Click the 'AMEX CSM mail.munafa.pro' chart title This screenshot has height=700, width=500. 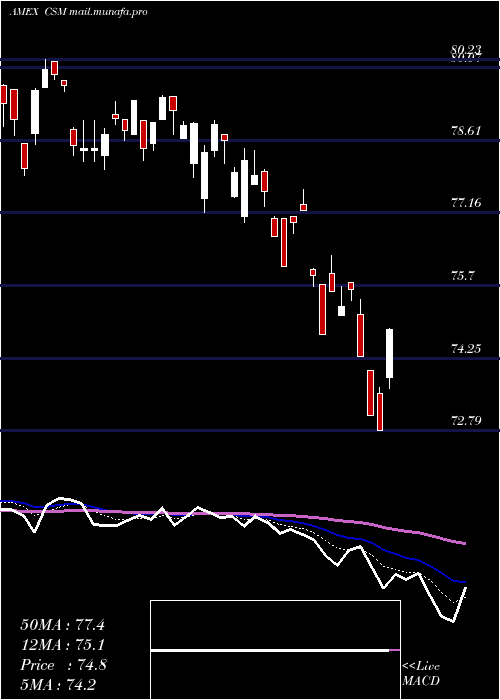pyautogui.click(x=79, y=12)
